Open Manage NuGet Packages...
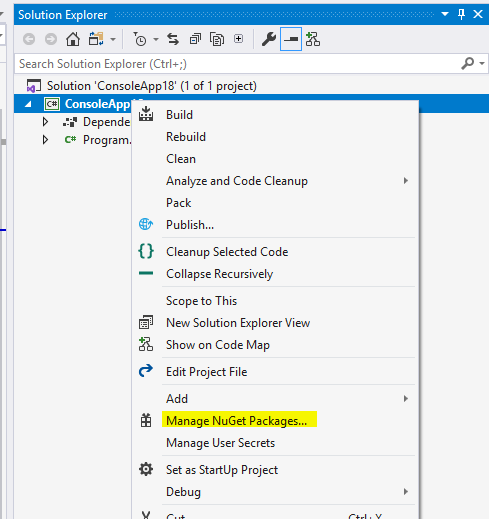 [236, 421]
